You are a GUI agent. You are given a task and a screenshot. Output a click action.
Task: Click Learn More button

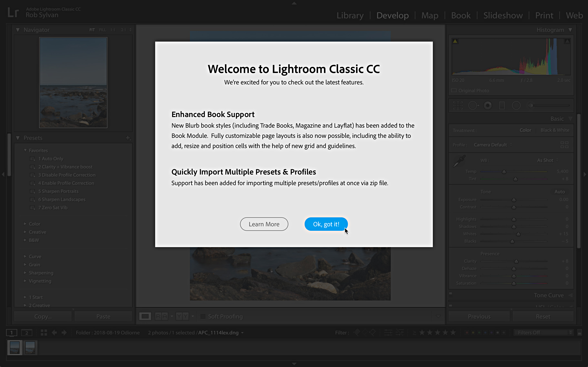264,224
